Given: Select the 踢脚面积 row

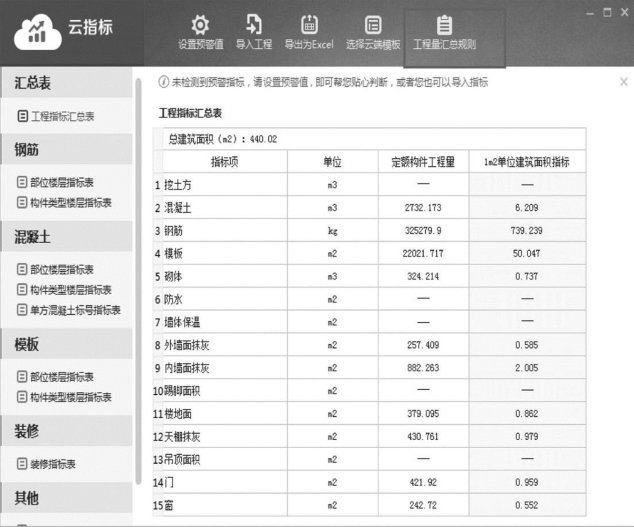Looking at the screenshot, I should click(x=369, y=391).
